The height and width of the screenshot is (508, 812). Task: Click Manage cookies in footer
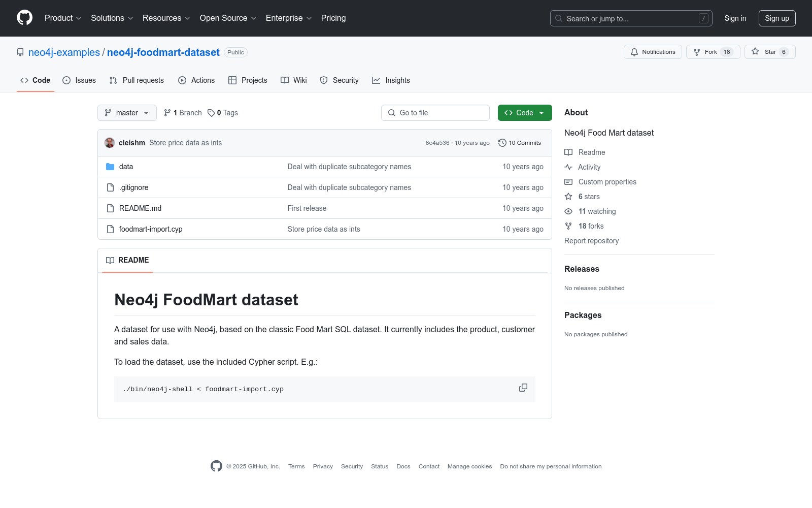(470, 466)
